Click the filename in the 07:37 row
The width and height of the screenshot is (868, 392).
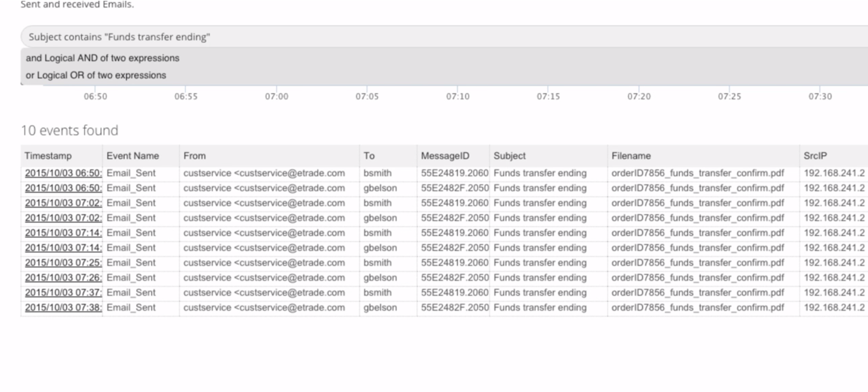coord(698,292)
